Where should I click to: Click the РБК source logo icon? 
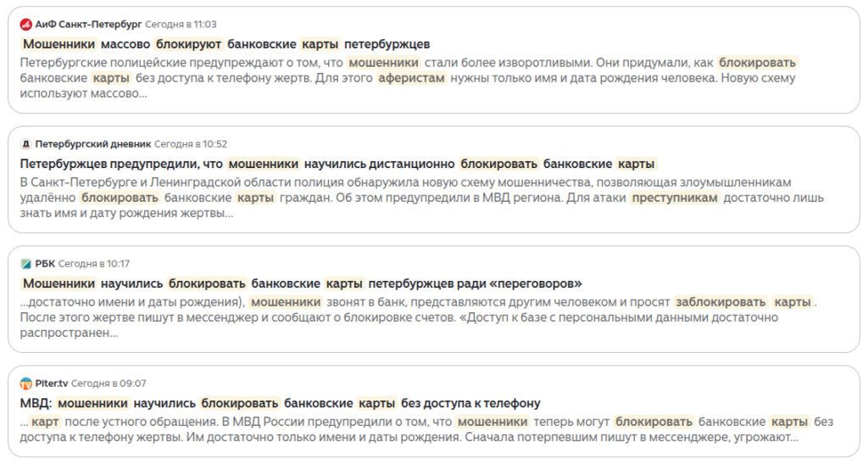[x=25, y=264]
